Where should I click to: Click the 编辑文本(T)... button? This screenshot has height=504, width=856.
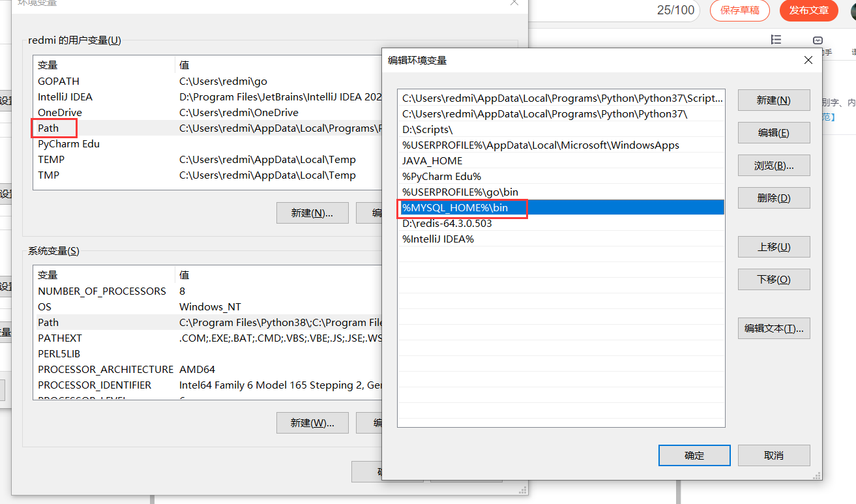(774, 329)
